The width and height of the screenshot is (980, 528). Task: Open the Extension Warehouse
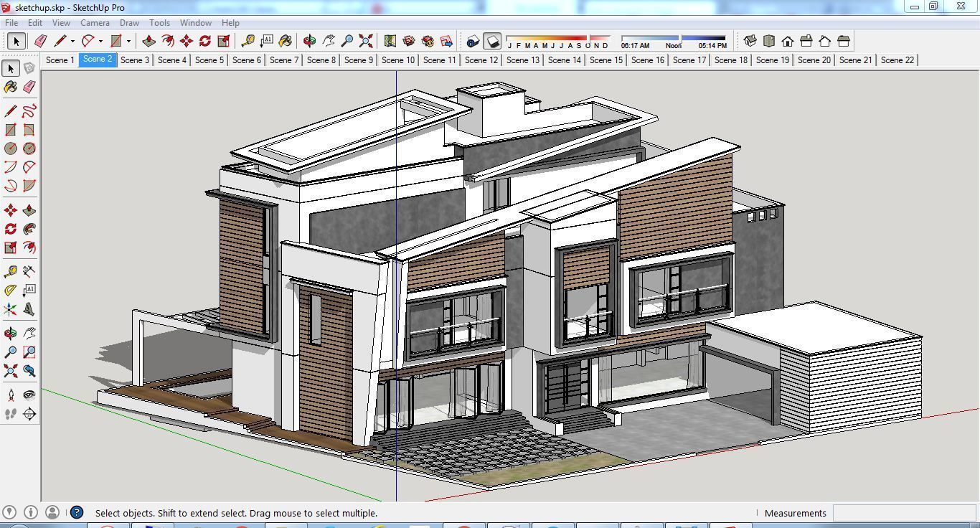[428, 41]
